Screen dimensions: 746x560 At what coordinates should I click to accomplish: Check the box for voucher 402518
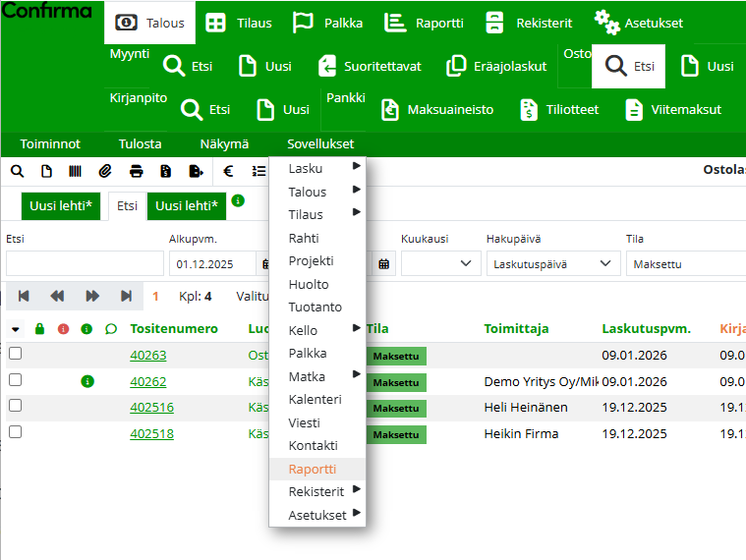tap(16, 432)
